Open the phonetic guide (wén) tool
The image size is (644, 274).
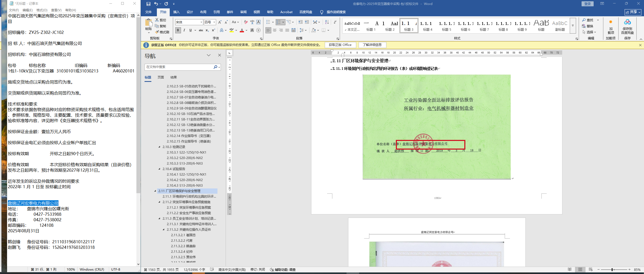coord(252,22)
